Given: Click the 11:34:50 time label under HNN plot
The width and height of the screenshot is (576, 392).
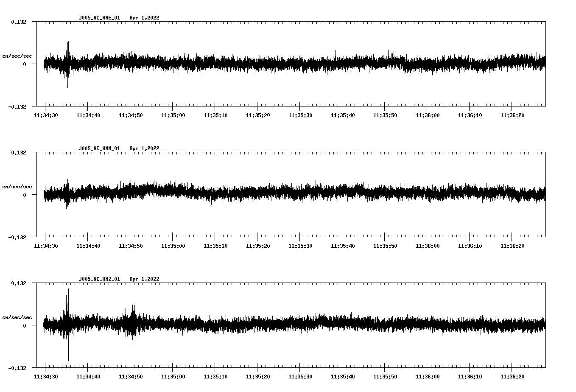Looking at the screenshot, I should pos(131,246).
